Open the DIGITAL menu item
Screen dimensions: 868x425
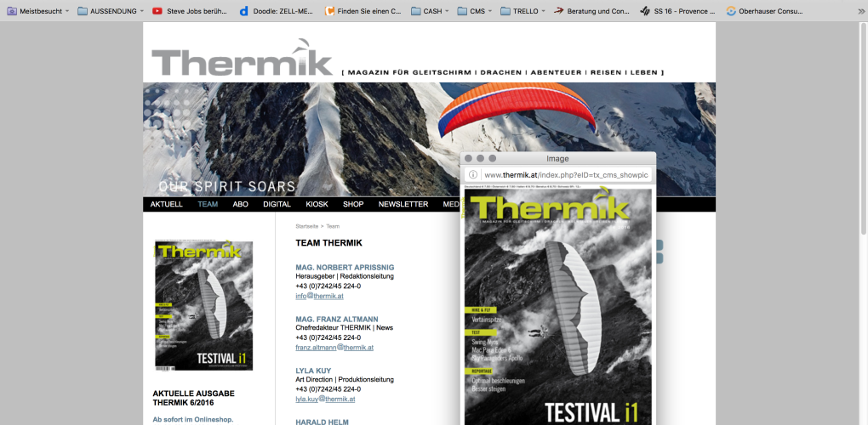coord(277,205)
